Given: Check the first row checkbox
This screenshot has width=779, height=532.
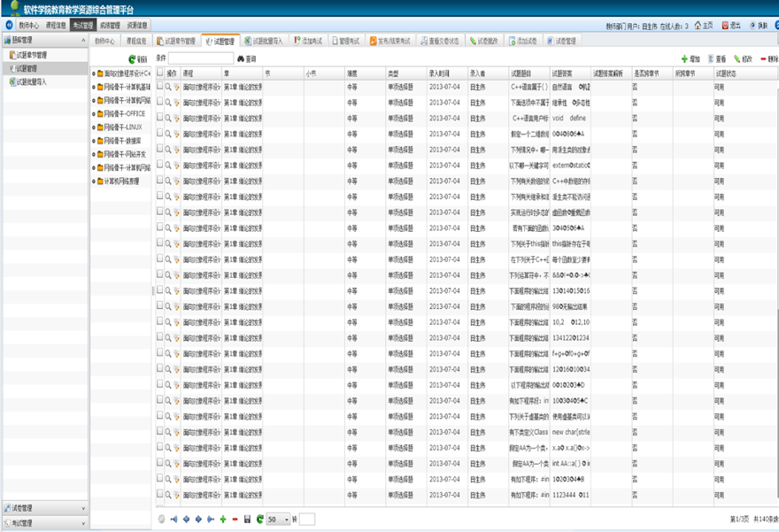Looking at the screenshot, I should pos(160,86).
